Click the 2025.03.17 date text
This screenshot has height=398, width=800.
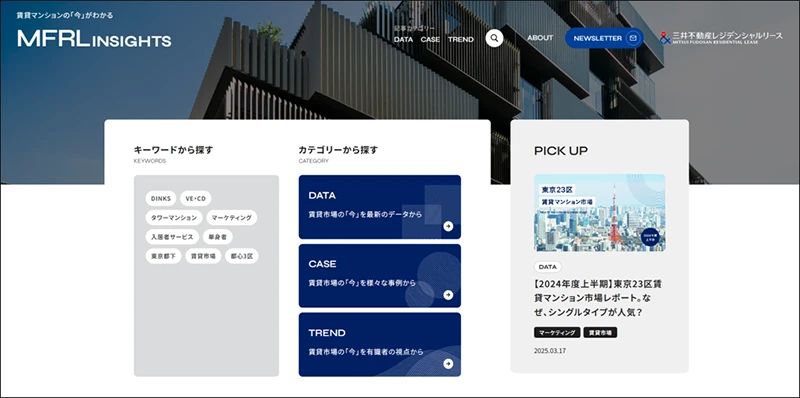pyautogui.click(x=550, y=351)
